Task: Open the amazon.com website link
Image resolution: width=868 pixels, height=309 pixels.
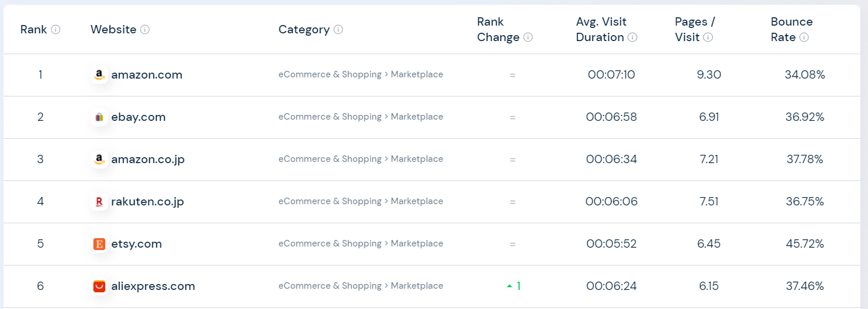Action: coord(146,75)
